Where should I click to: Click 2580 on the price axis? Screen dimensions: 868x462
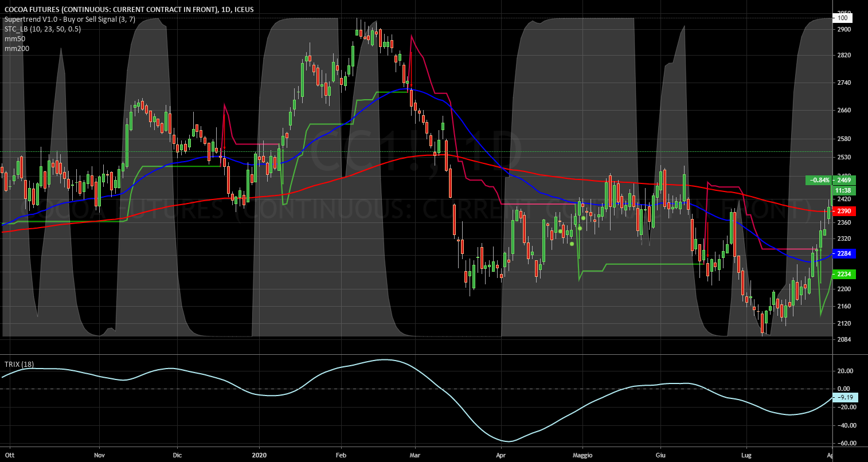coord(844,139)
